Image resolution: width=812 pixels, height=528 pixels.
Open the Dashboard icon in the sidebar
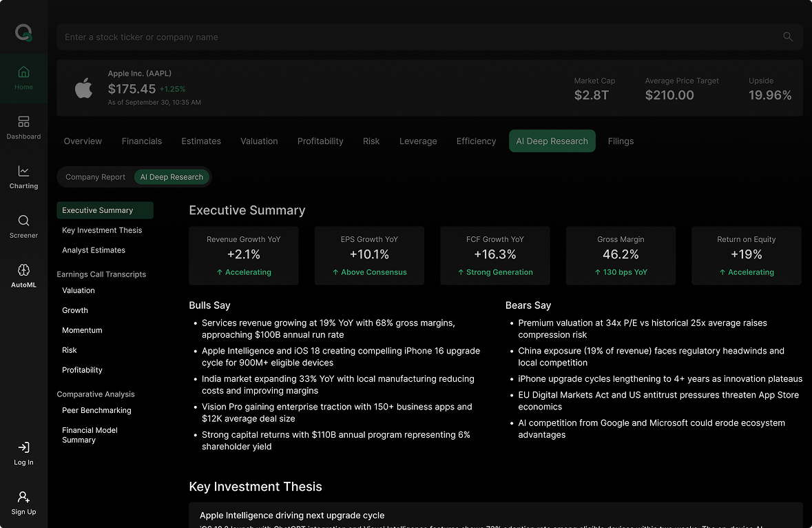coord(23,122)
